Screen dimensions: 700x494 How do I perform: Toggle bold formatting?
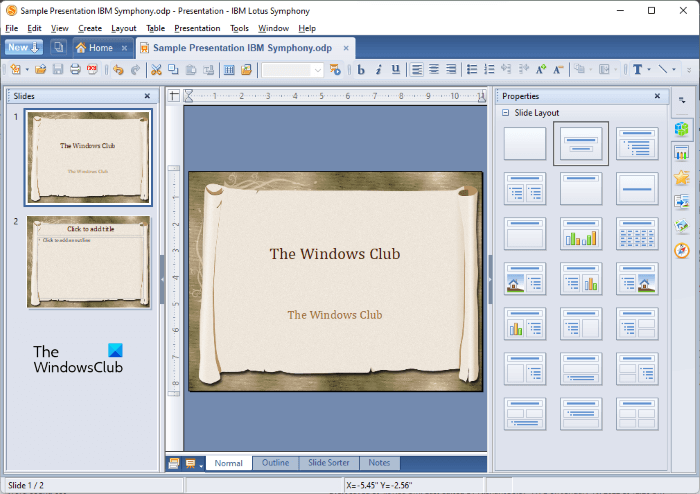(x=362, y=69)
